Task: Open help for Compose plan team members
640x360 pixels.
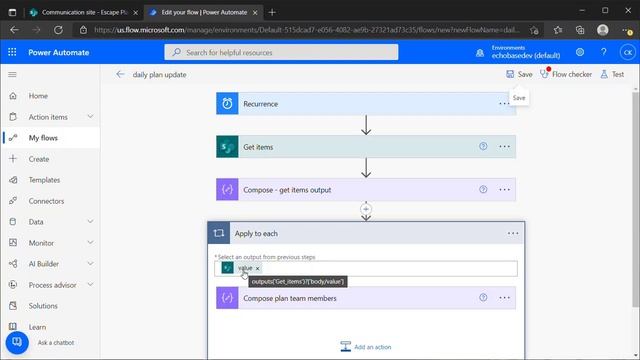Action: coord(483,298)
